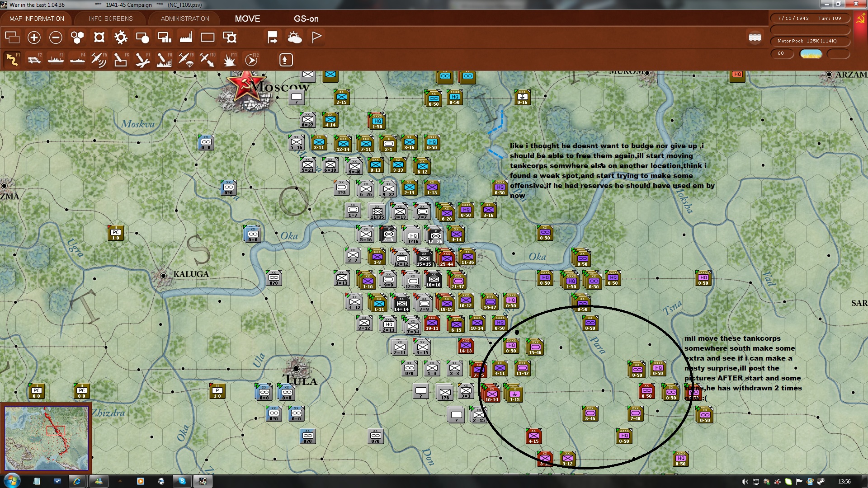Viewport: 868px width, 488px height.
Task: Click the Moscow red star city
Action: click(245, 86)
